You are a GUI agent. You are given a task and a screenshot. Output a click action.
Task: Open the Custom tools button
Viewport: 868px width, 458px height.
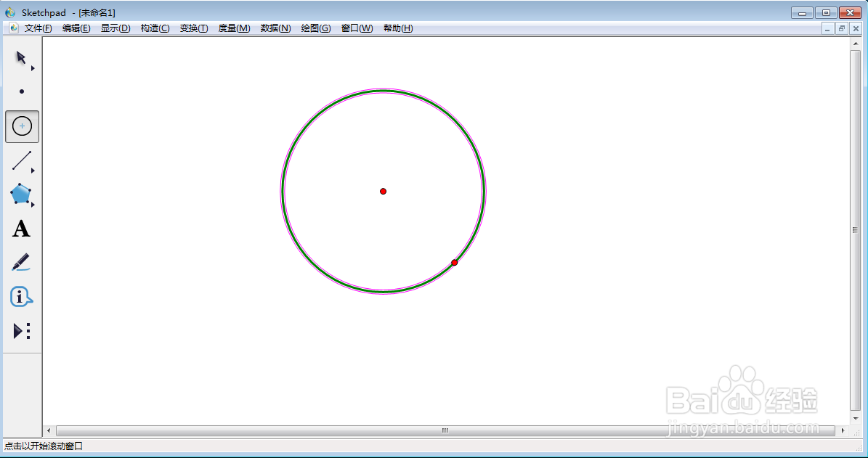point(22,331)
